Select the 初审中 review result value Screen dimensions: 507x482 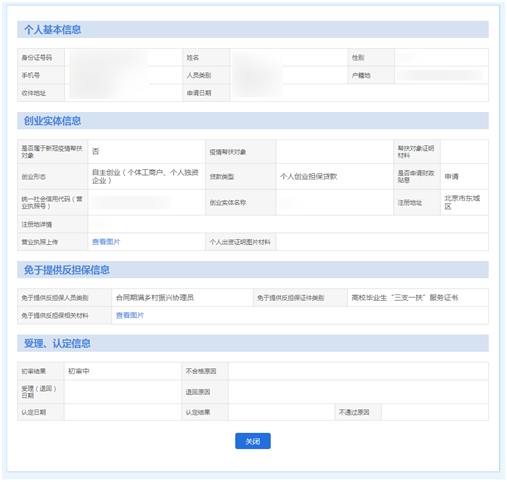[79, 371]
